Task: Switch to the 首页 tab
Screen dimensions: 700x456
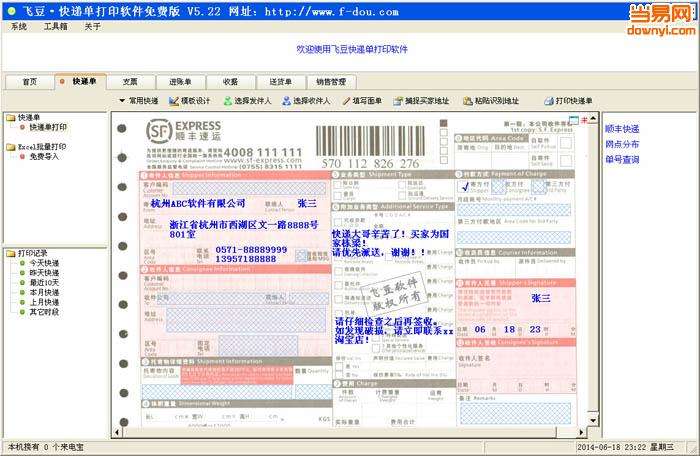Action: click(30, 82)
